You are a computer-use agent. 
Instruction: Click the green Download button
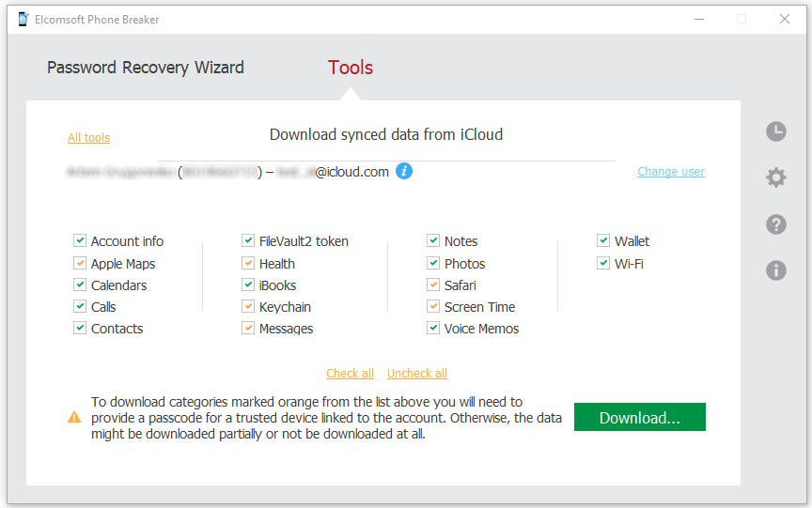(640, 417)
